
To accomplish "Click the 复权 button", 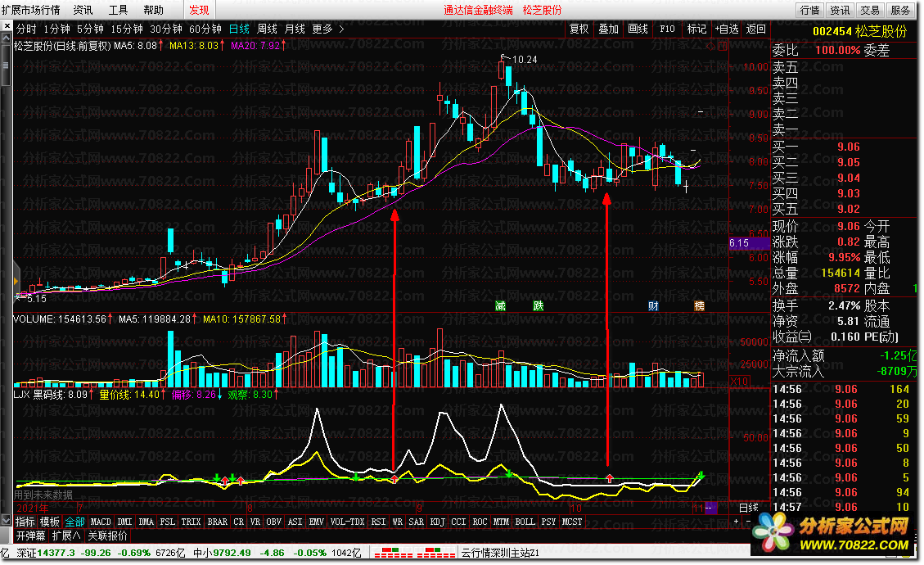I will click(x=579, y=29).
